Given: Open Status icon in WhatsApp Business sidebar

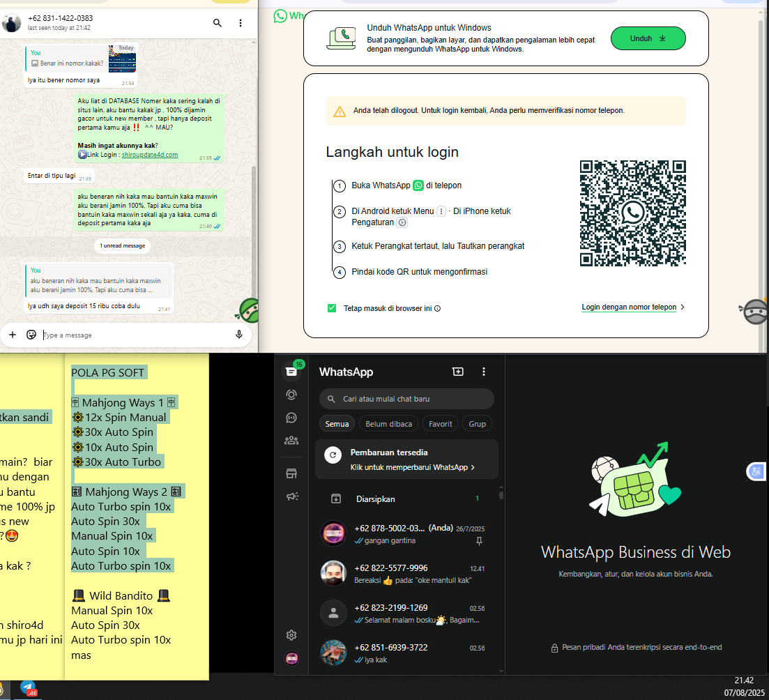Looking at the screenshot, I should click(x=291, y=395).
